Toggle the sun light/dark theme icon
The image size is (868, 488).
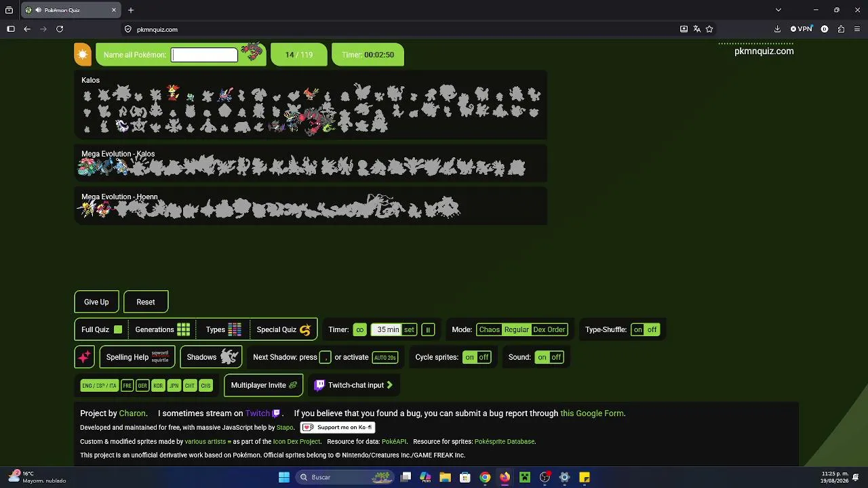[x=83, y=55]
